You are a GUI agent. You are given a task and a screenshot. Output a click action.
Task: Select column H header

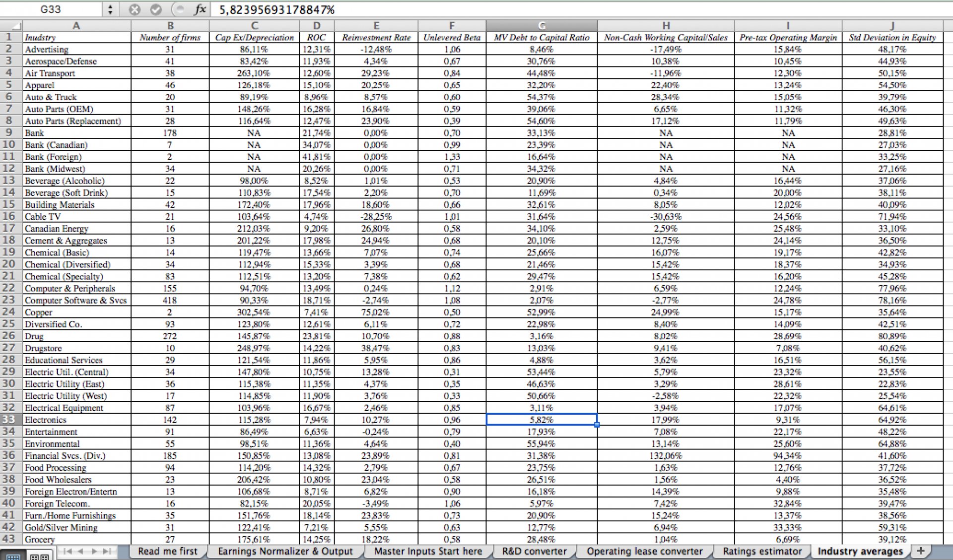coord(666,26)
